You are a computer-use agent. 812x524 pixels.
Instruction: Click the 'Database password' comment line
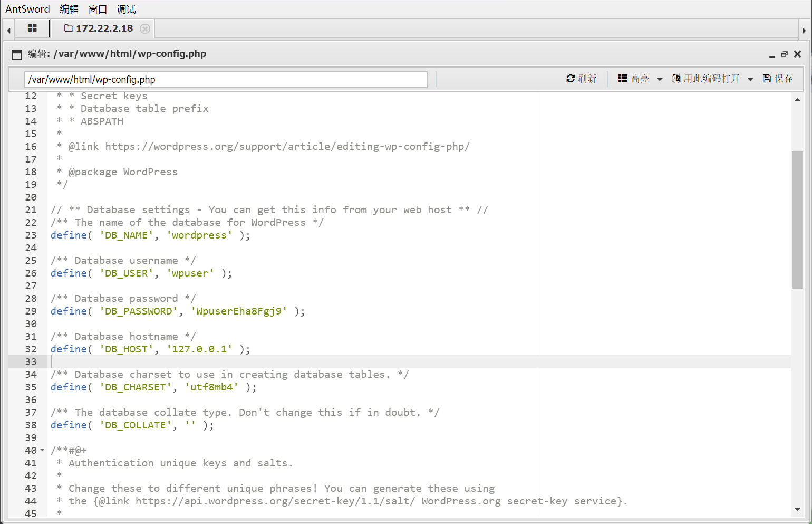[123, 299]
